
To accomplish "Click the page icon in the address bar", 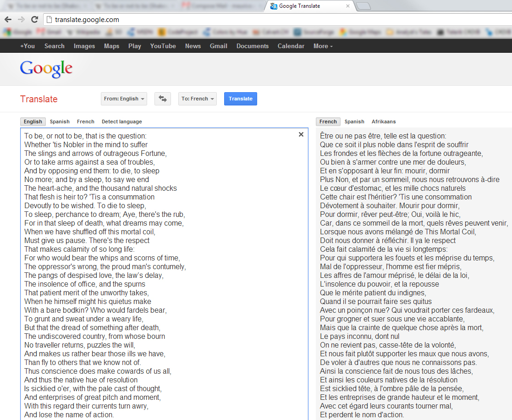I will (50, 20).
